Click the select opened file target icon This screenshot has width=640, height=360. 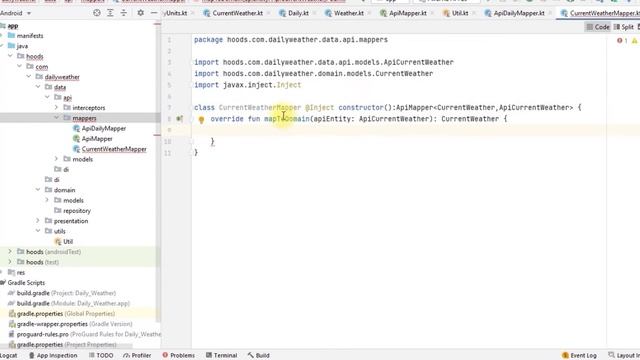pos(97,13)
